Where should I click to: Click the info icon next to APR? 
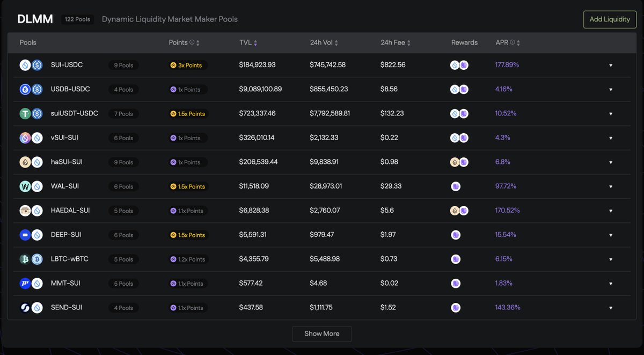[x=513, y=42]
